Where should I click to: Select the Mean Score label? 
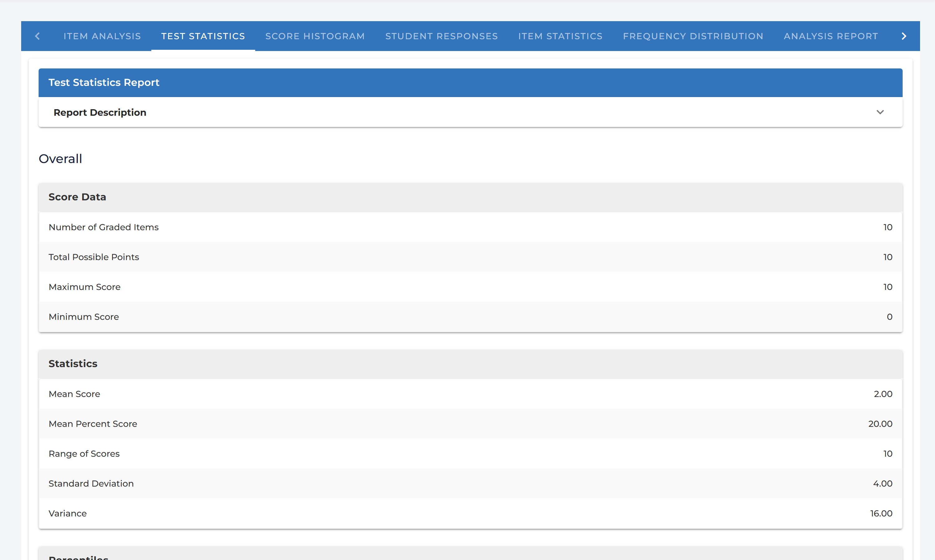pos(74,394)
